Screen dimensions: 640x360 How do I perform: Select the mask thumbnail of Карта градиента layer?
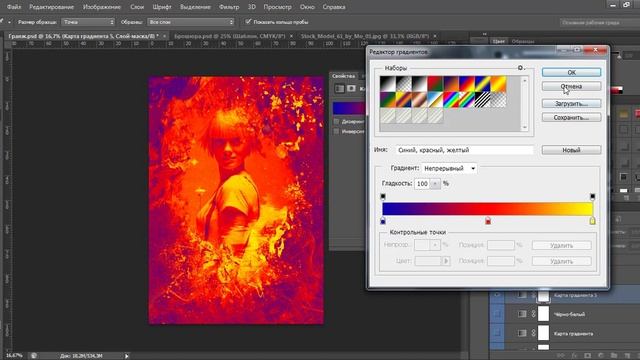[543, 333]
